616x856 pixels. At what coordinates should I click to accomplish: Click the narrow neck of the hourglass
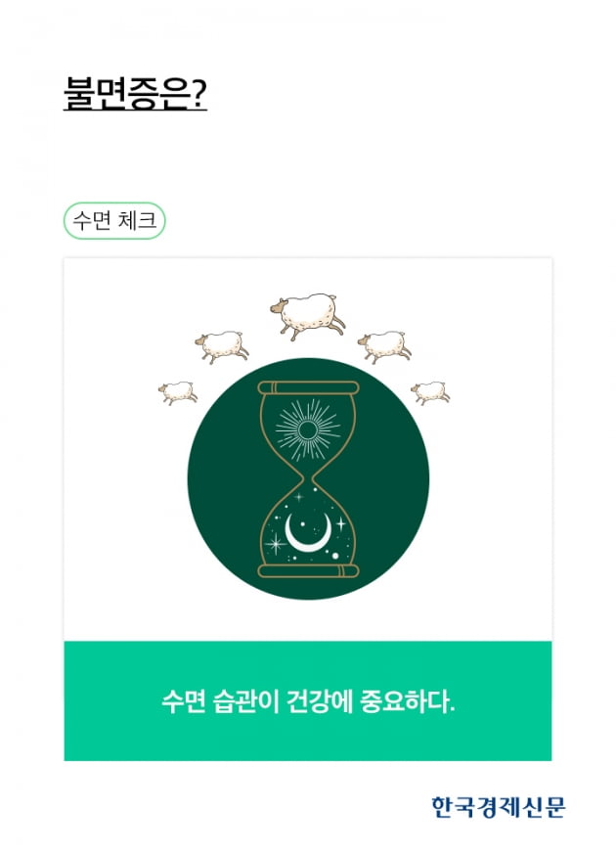(x=308, y=480)
